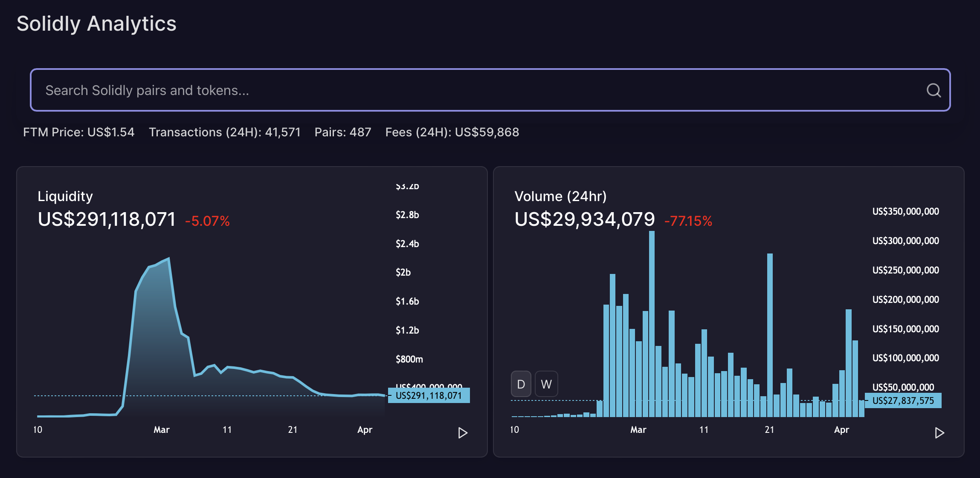Click the US$27,837,575 volume label tag
The image size is (980, 478).
[x=903, y=400]
